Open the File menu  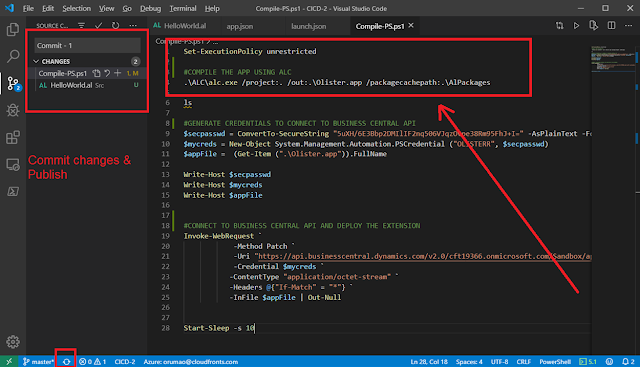28,9
